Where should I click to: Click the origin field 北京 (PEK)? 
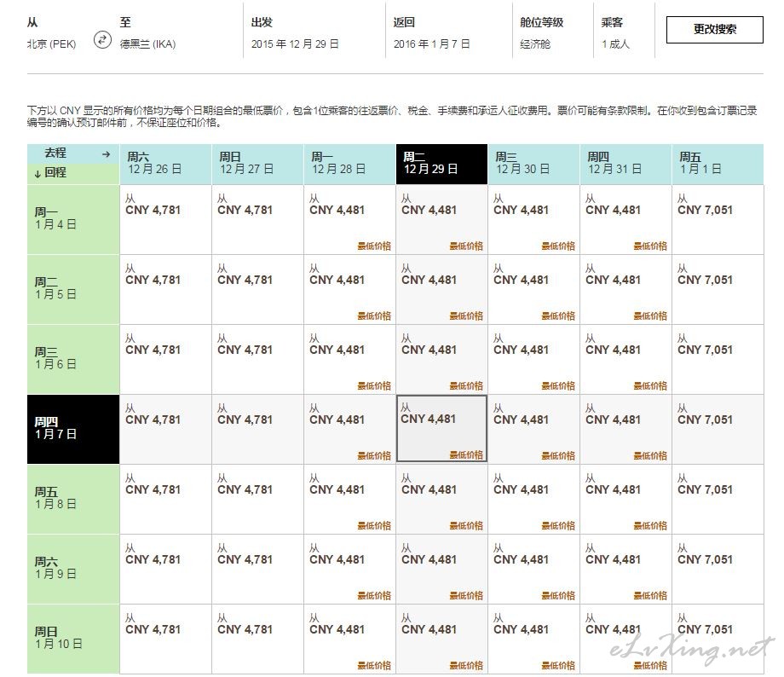coord(51,44)
